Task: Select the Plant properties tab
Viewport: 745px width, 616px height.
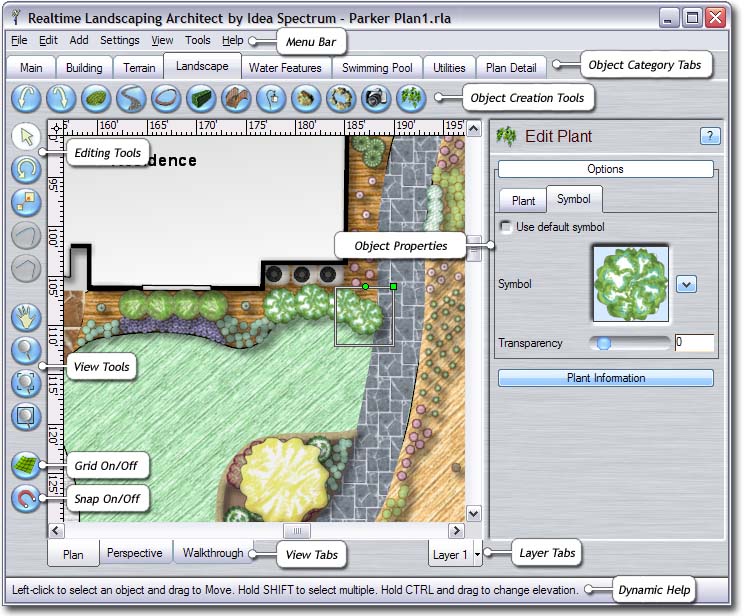Action: tap(523, 201)
